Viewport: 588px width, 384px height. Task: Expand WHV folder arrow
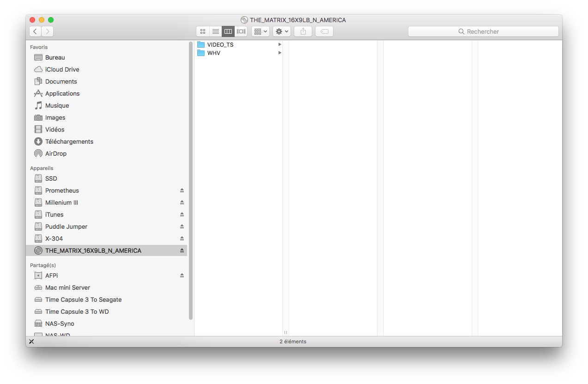[279, 53]
